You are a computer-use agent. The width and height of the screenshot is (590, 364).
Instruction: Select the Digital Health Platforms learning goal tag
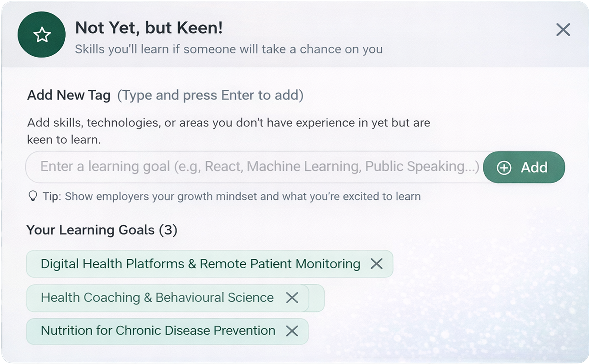click(200, 264)
